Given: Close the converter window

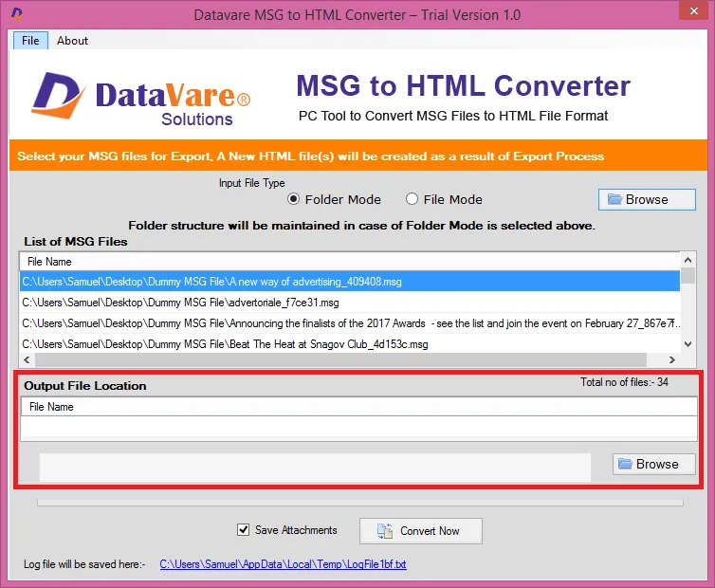Looking at the screenshot, I should tap(694, 11).
